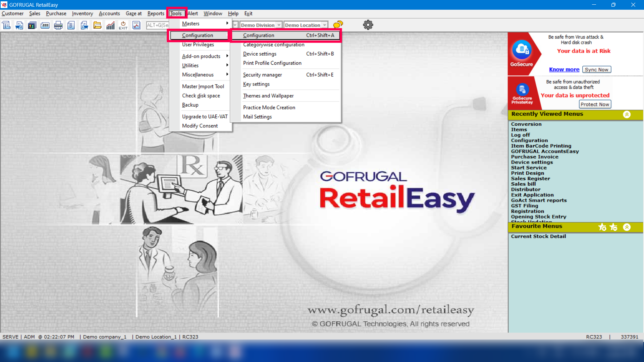Open the Demo Division dropdown
The width and height of the screenshot is (644, 362).
[279, 25]
